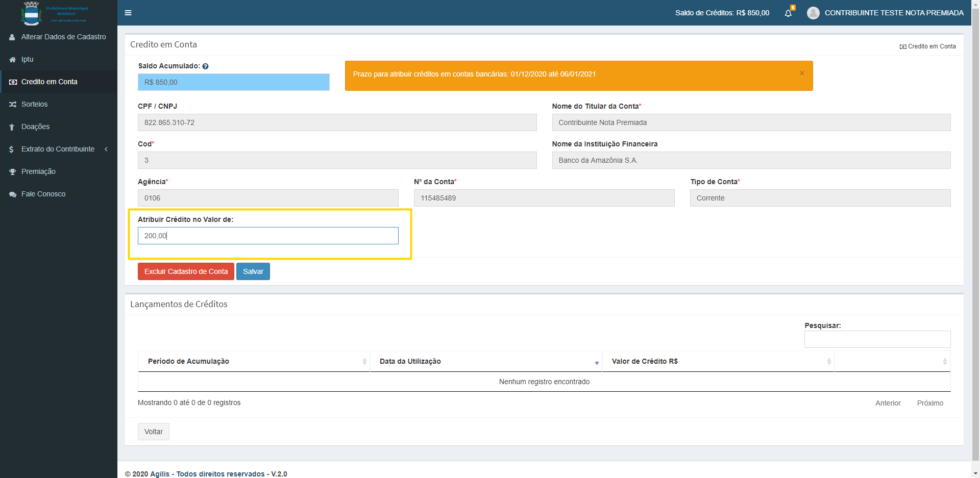Sort by Período de Acumulação column

254,361
